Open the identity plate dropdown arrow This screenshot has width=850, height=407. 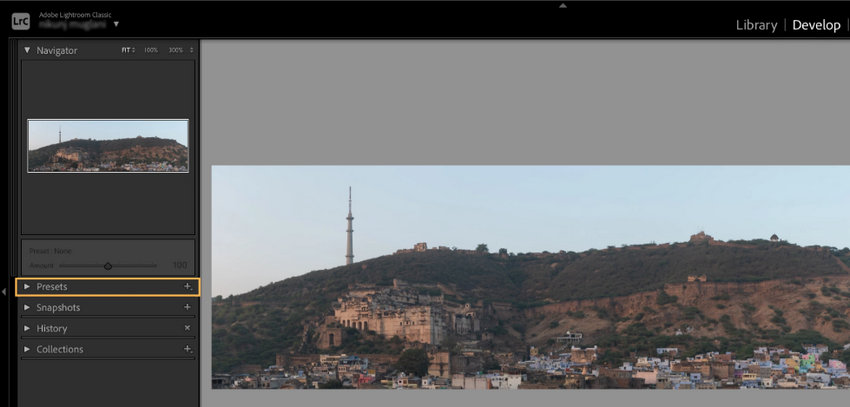(x=116, y=24)
